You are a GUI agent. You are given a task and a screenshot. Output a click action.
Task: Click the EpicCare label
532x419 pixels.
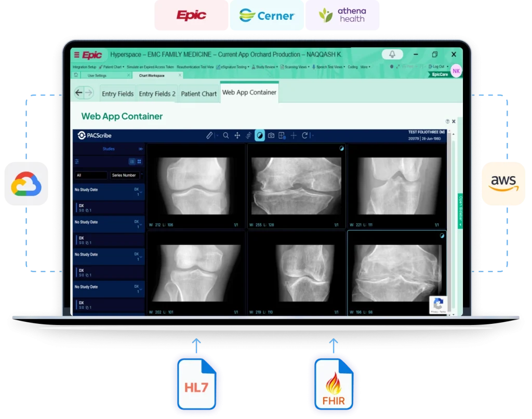tap(440, 74)
